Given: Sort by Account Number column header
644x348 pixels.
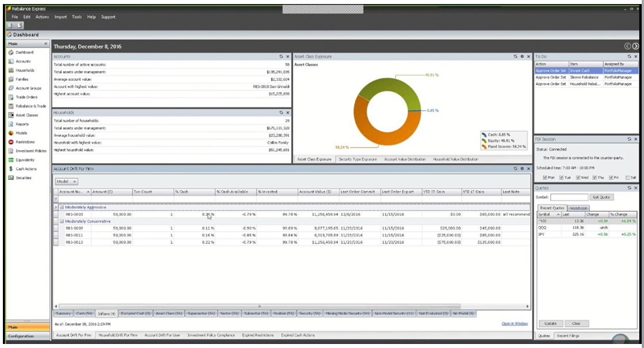Looking at the screenshot, I should 74,192.
